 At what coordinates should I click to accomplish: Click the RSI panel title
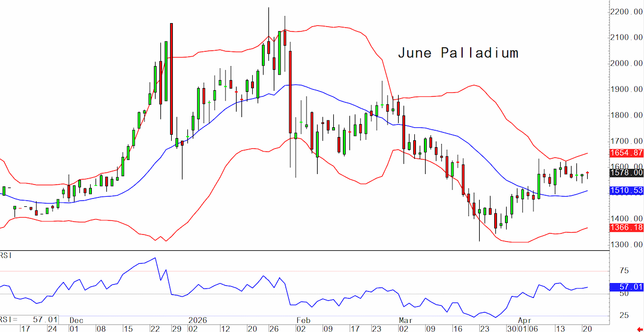point(6,255)
